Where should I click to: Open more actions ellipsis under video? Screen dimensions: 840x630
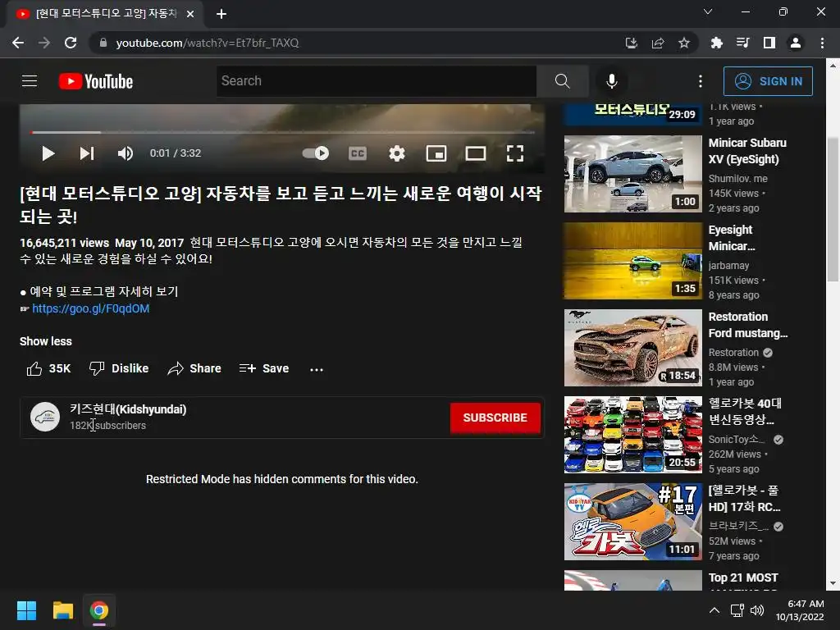coord(317,369)
